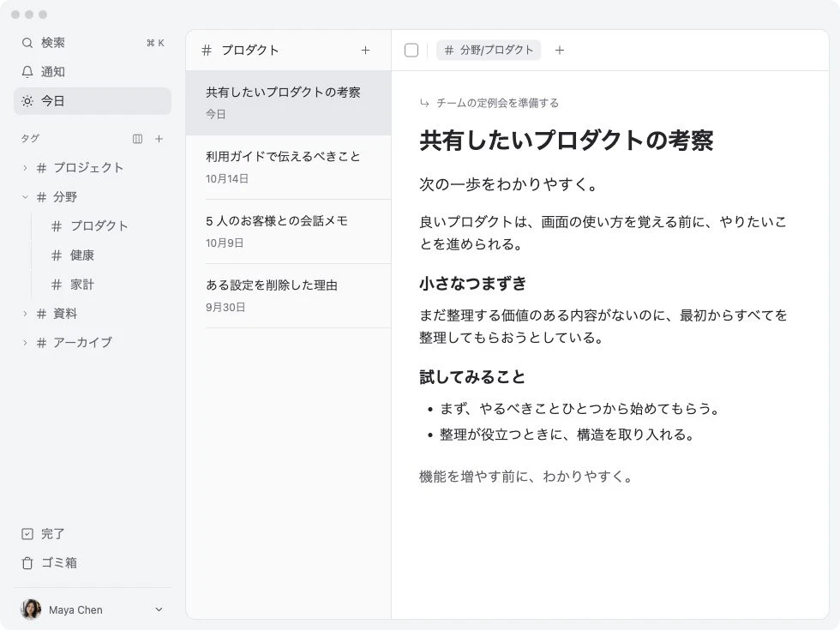Select the プロジェクト tag label
Screen dimensions: 840x630
point(88,168)
